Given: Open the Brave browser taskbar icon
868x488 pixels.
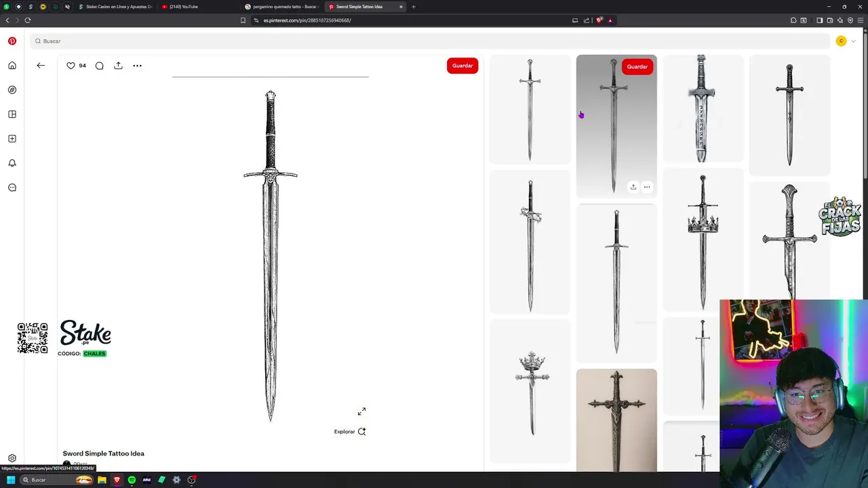Looking at the screenshot, I should coord(117,480).
